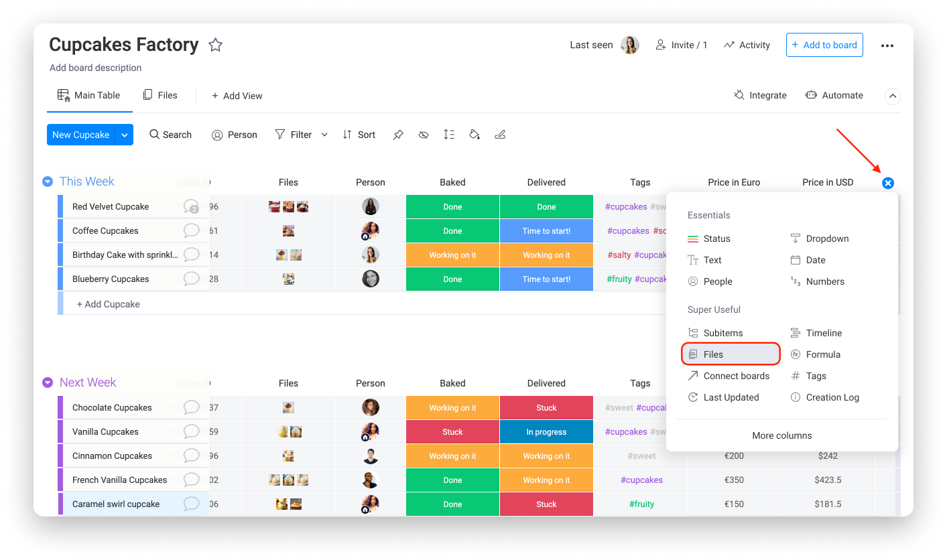Open Integrate
The width and height of the screenshot is (947, 560).
[760, 95]
